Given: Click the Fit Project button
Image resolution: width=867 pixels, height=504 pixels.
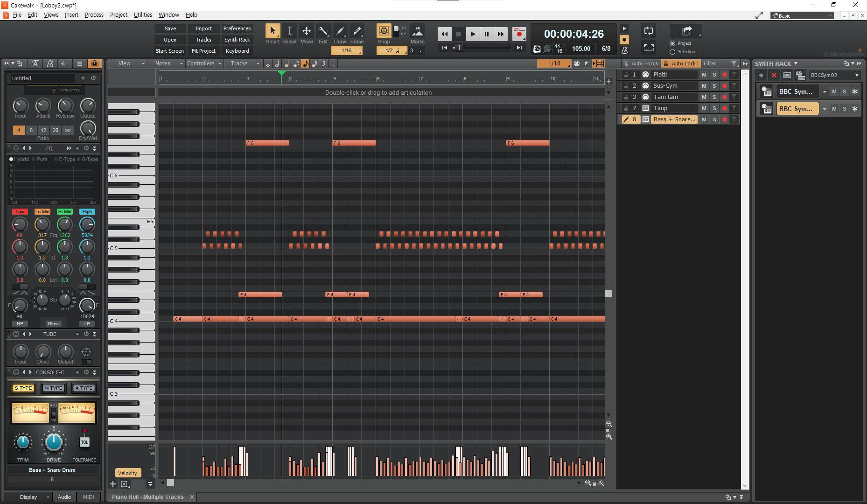Looking at the screenshot, I should tap(203, 51).
